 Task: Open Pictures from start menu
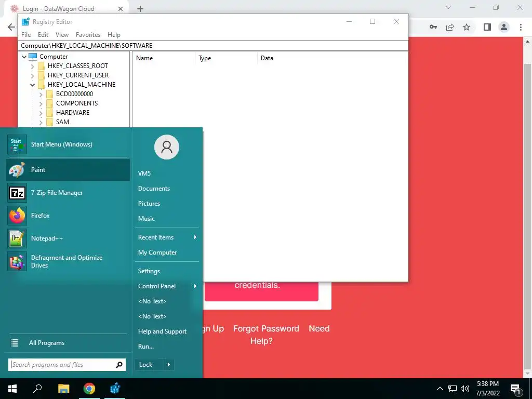coord(149,204)
